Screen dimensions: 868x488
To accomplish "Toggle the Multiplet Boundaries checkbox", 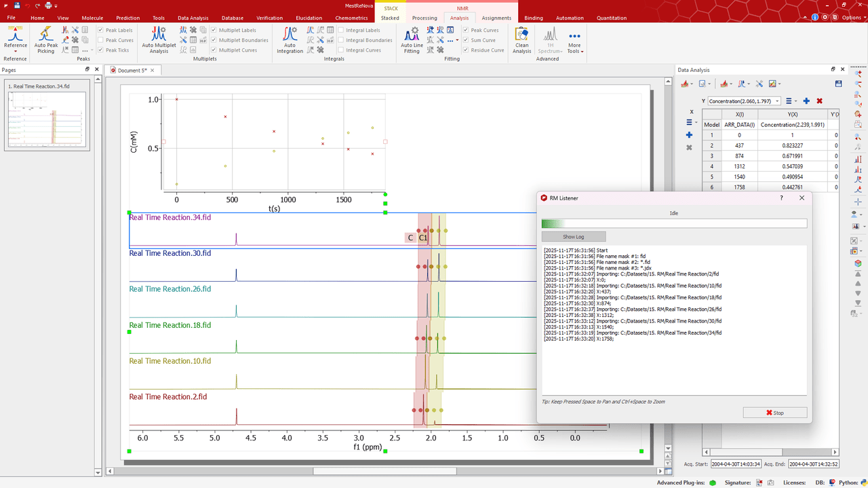I will (x=214, y=40).
